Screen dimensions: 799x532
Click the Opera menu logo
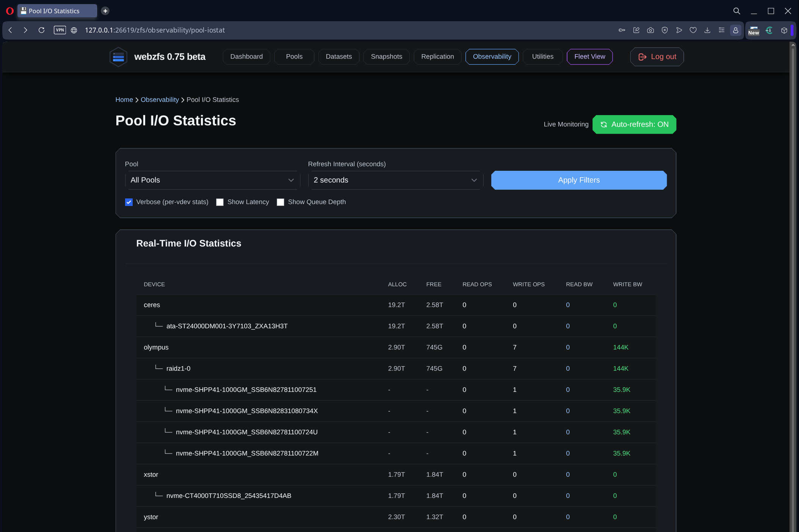[10, 11]
